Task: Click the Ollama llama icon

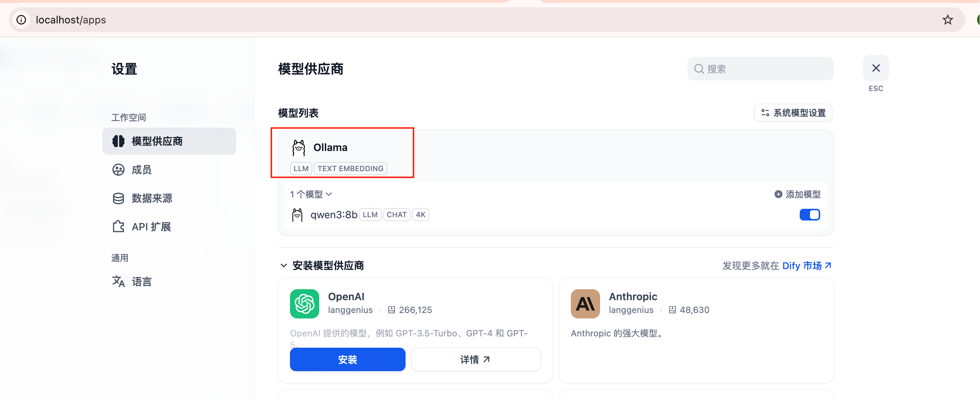Action: (299, 147)
